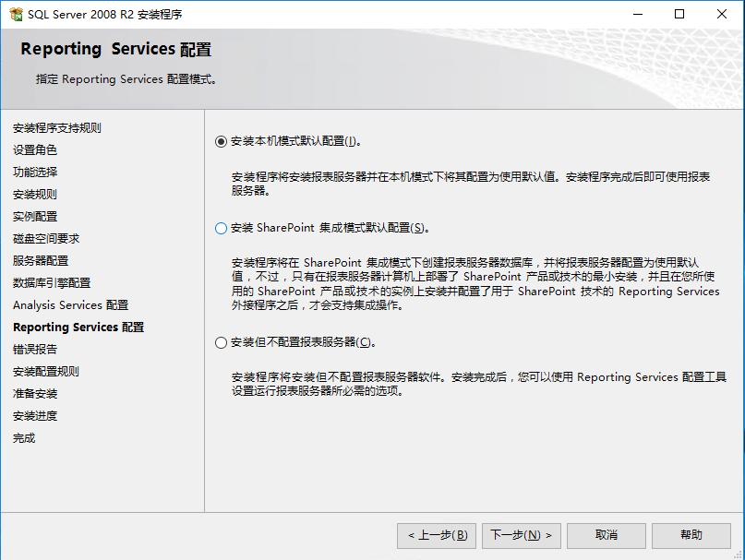
Task: Click the SQL Server icon in title bar
Action: pyautogui.click(x=15, y=14)
